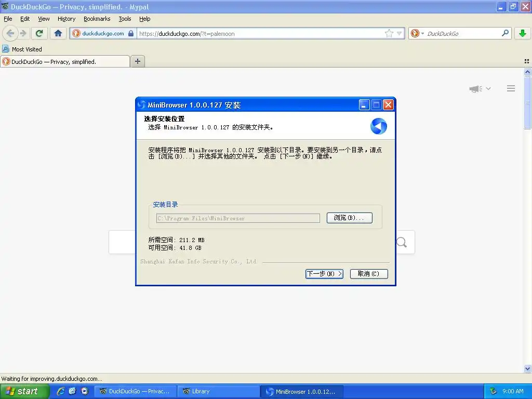Open the Help menu

pos(145,19)
